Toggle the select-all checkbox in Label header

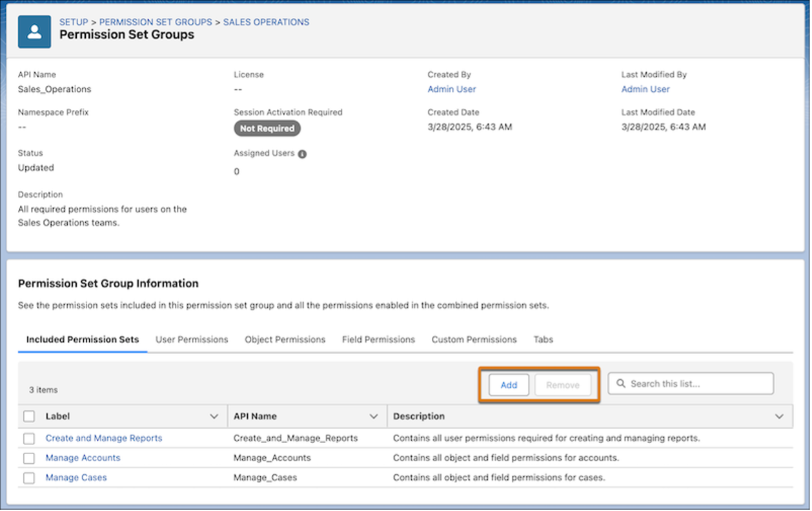point(29,417)
